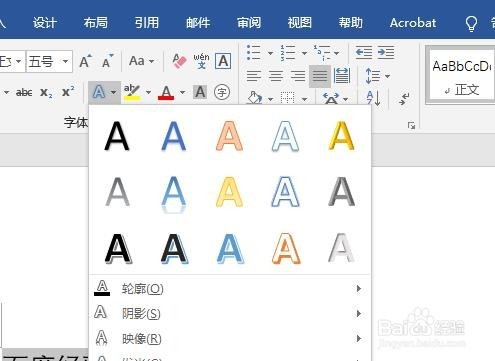Screen dimensions: 495x361
Task: Apply yellow text highlight color
Action: click(x=132, y=92)
